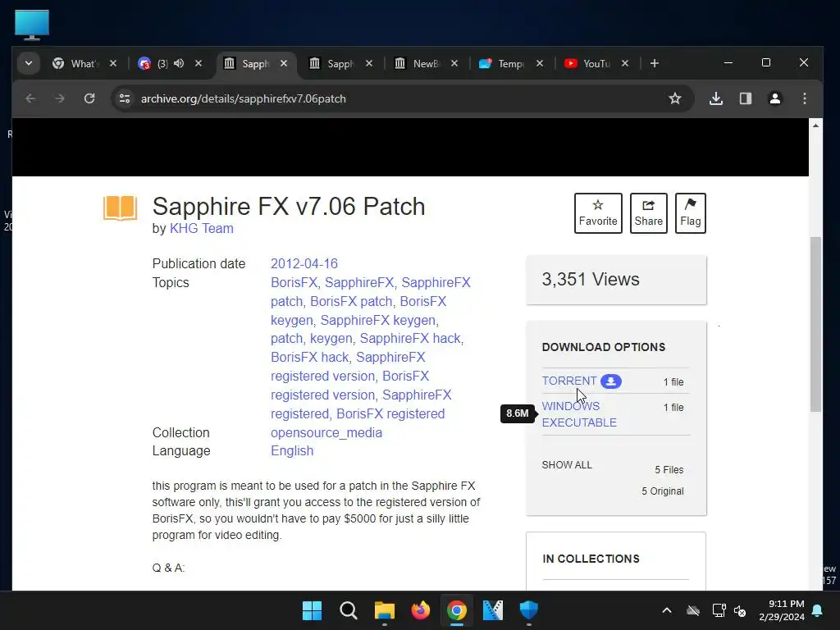The height and width of the screenshot is (630, 840).
Task: Click the Favorite button
Action: [x=598, y=213]
